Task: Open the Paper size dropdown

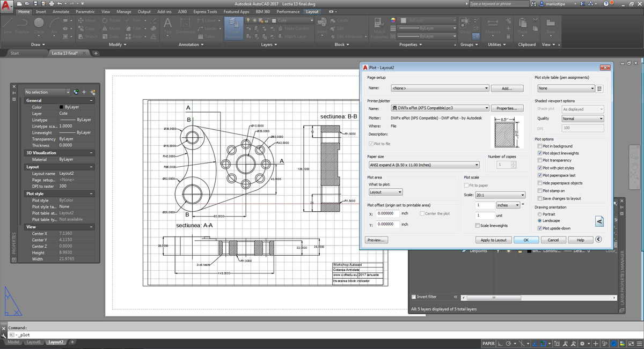Action: click(x=424, y=165)
